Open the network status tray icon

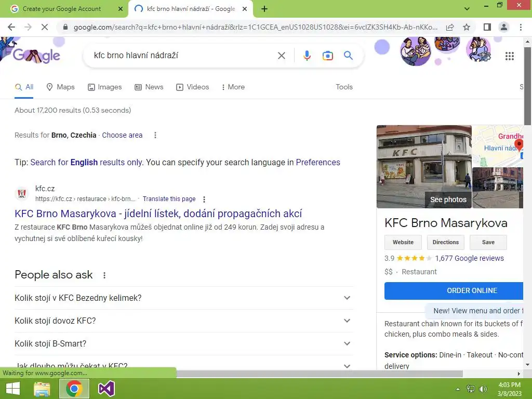coord(471,389)
